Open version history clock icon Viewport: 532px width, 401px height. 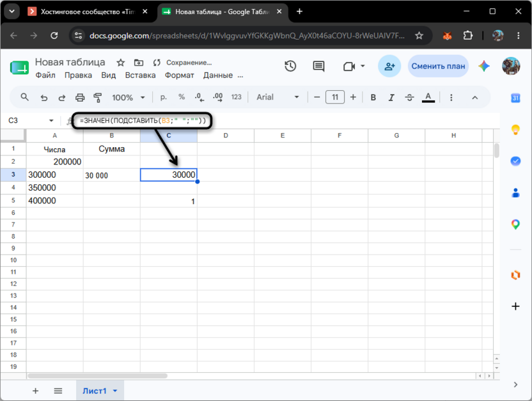[290, 66]
